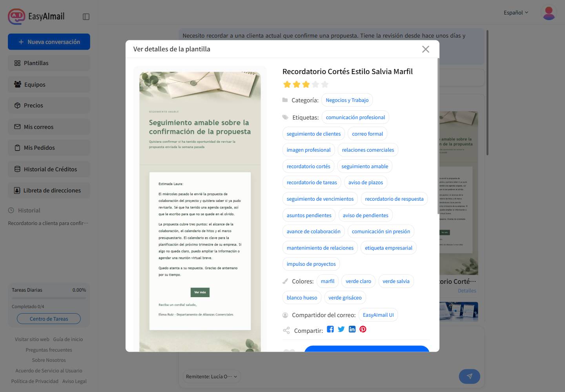The width and height of the screenshot is (565, 392).
Task: Select the Negocios y Trabajo category tag
Action: tap(347, 100)
